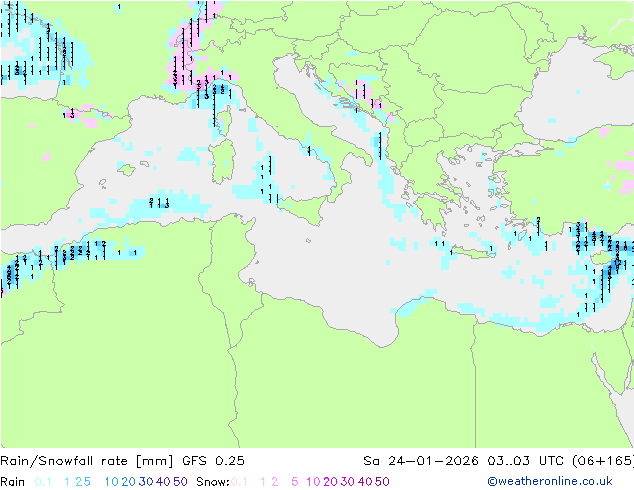The image size is (634, 490).
Task: Select the Rain 40 legend value
Action: (x=163, y=482)
